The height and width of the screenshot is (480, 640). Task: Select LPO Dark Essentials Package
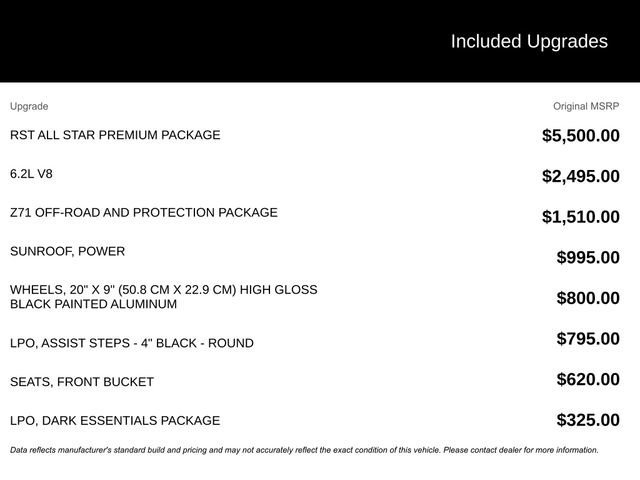coord(115,421)
